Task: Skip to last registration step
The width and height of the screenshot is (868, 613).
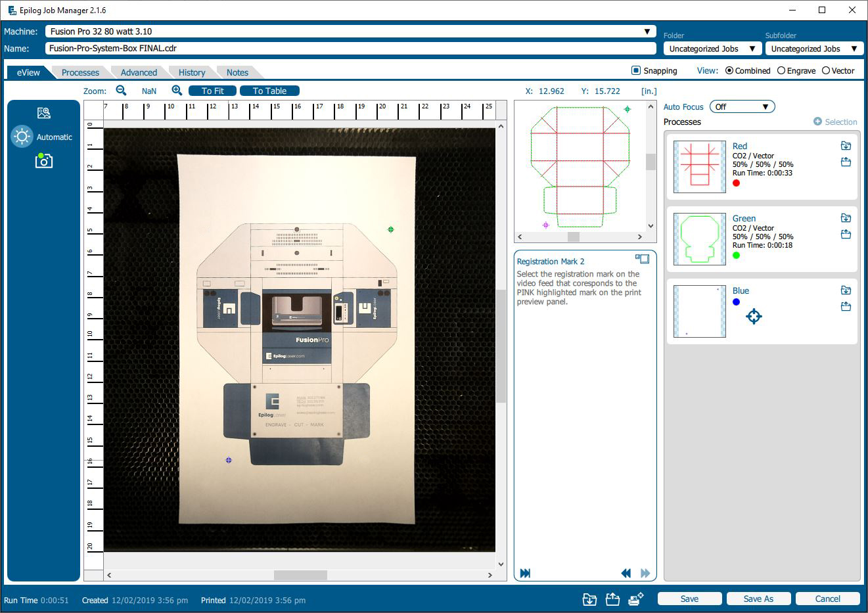Action: [525, 574]
